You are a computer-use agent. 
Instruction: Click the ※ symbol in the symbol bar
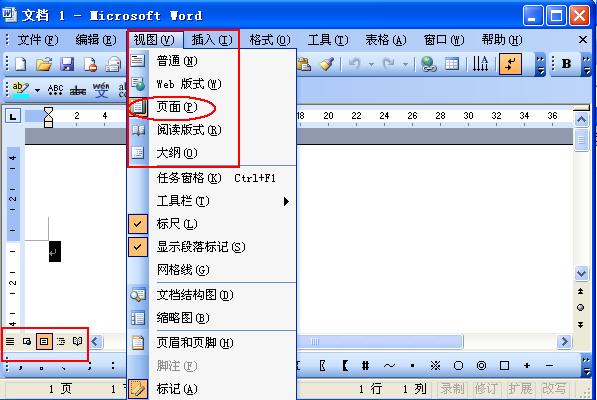pos(435,366)
